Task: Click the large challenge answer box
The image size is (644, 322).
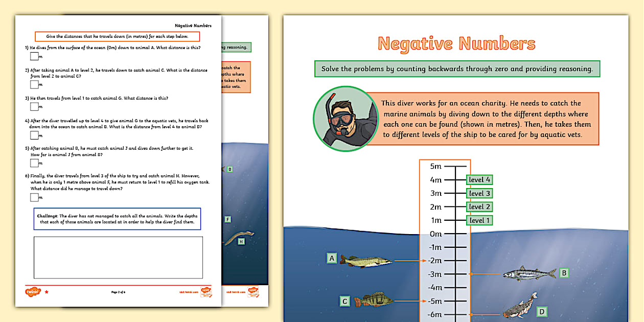Action: (119, 258)
